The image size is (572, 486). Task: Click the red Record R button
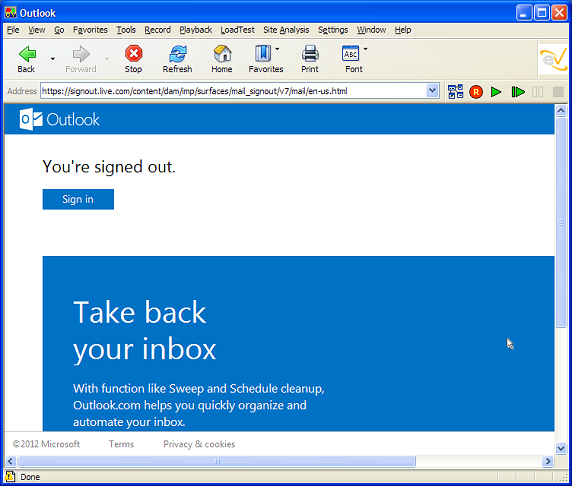476,92
